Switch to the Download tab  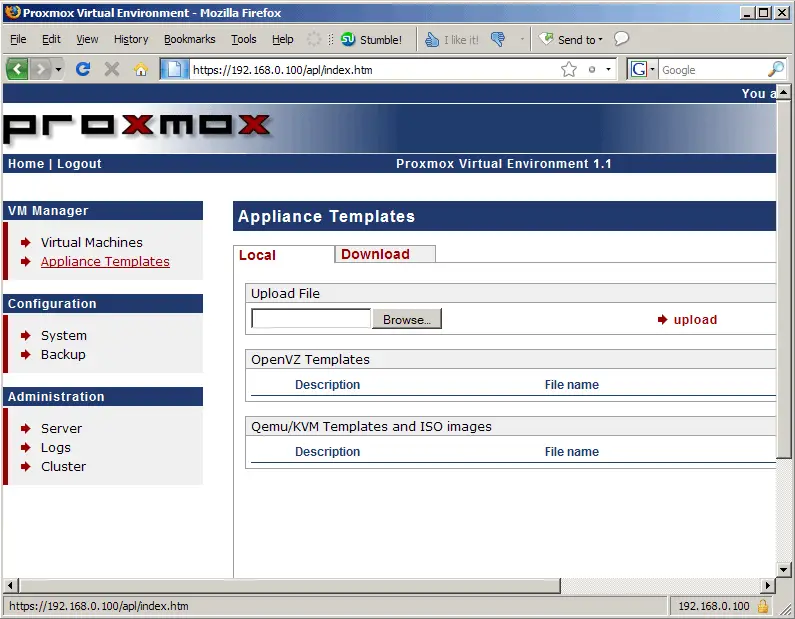pos(385,254)
